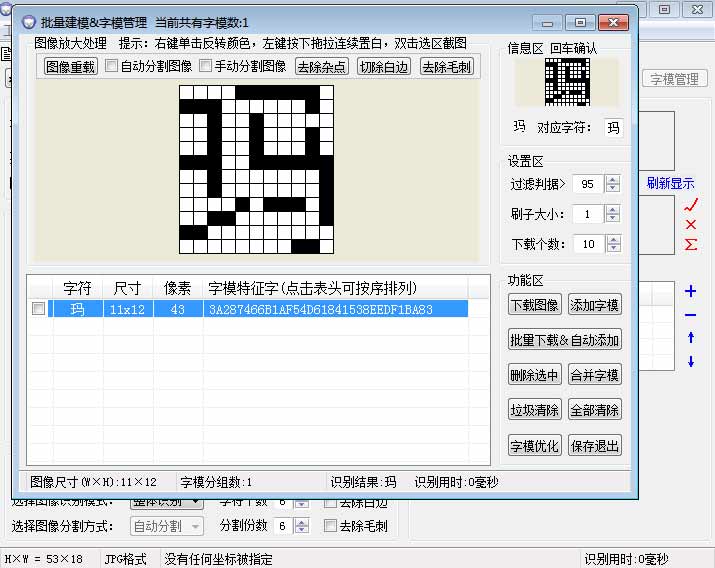Screen dimensions: 715x568
Task: Sort by the 尺寸 column header
Action: click(127, 288)
